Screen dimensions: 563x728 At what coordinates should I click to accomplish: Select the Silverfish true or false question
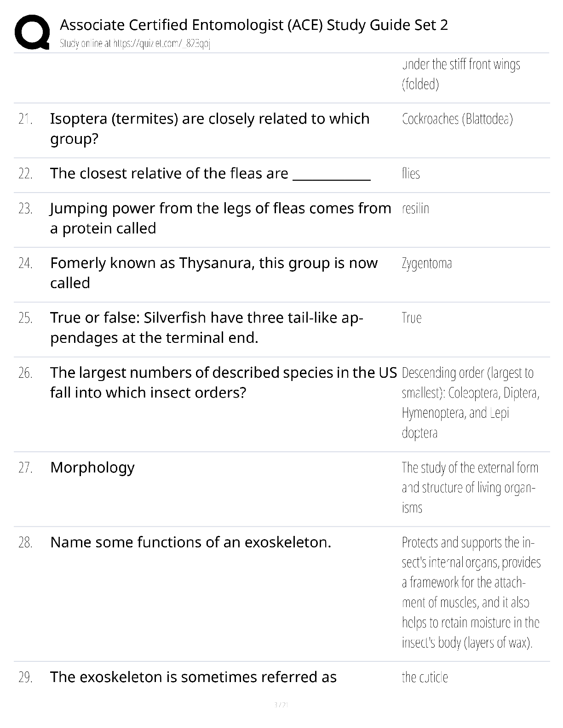coord(207,328)
